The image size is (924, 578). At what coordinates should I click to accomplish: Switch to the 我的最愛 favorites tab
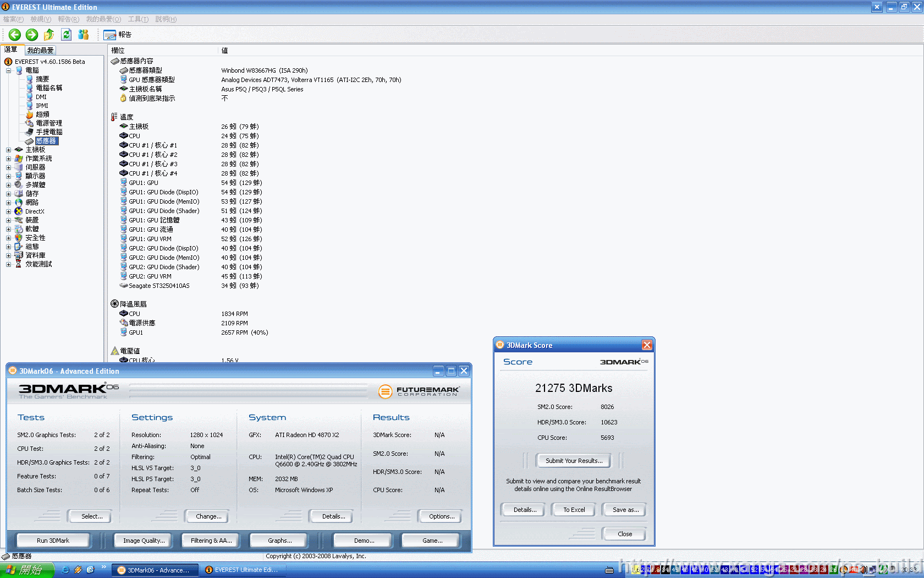tap(40, 50)
